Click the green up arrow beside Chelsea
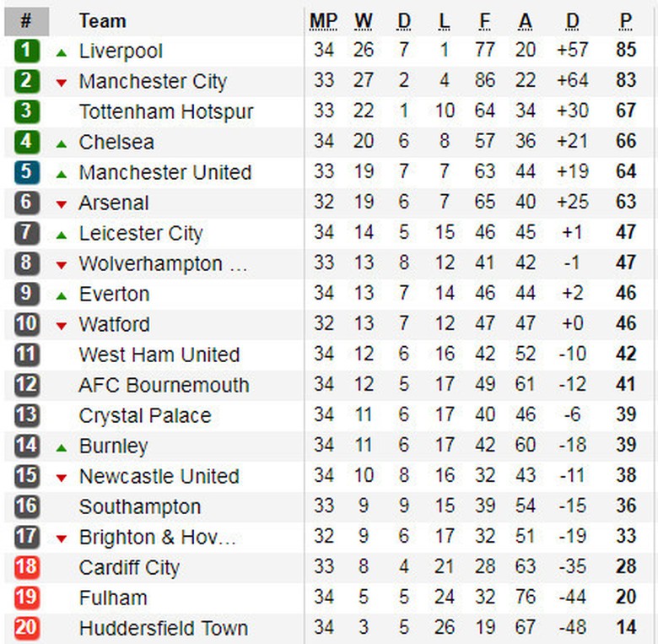This screenshot has height=644, width=658. tap(61, 143)
